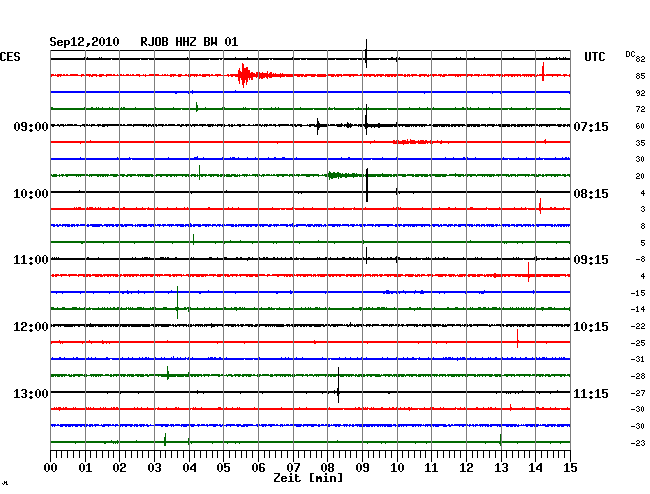Click the 03 minute axis tick label

click(154, 467)
